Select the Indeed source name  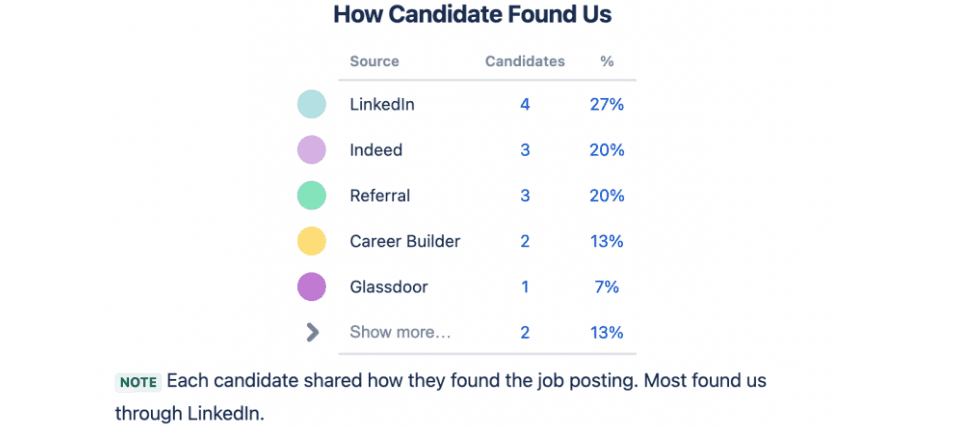click(x=376, y=150)
